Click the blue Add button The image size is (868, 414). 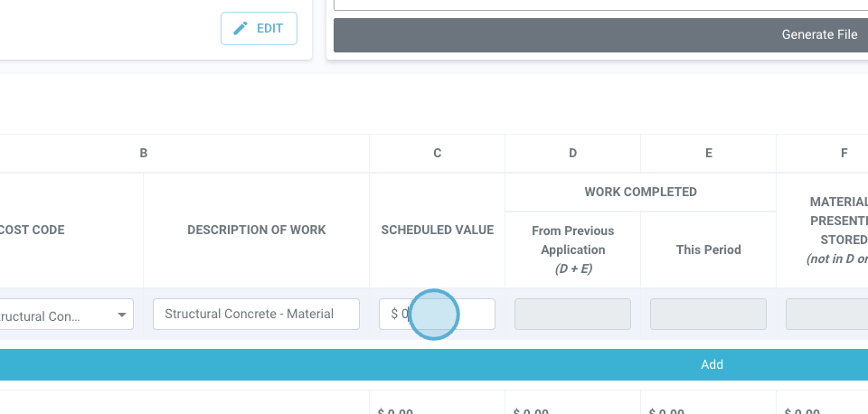[434, 365]
